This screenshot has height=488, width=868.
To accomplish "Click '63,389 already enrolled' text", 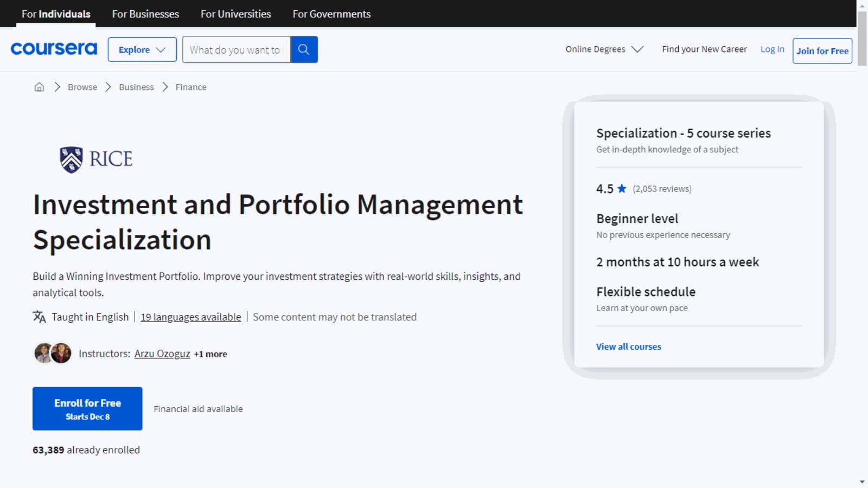I will click(x=86, y=450).
